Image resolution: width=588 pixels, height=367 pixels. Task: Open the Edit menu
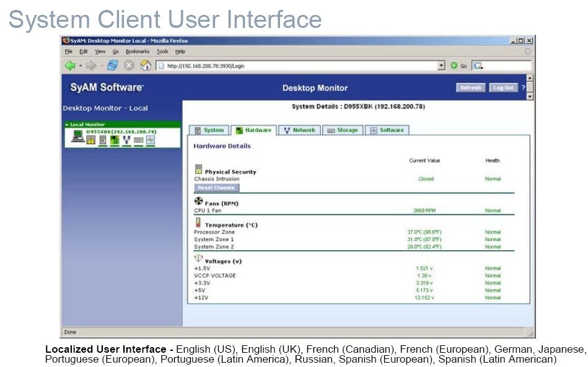[x=83, y=51]
